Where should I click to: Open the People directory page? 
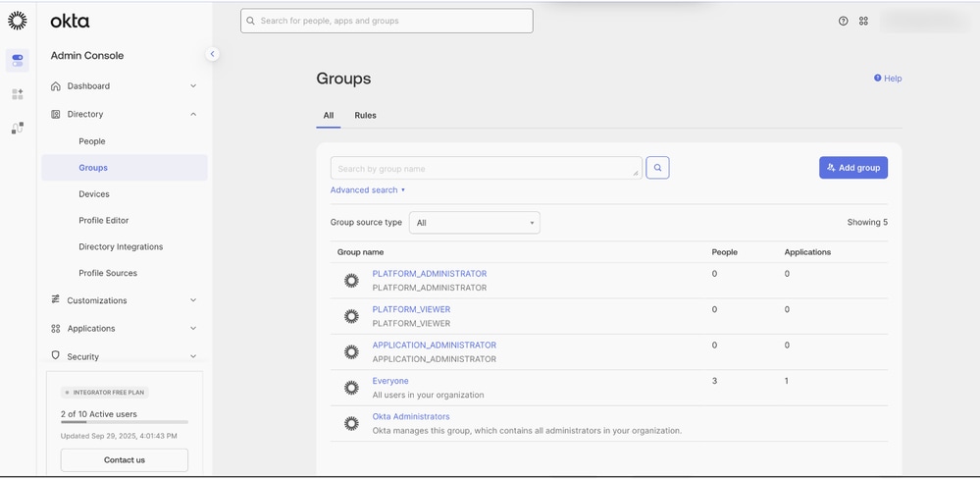(92, 141)
